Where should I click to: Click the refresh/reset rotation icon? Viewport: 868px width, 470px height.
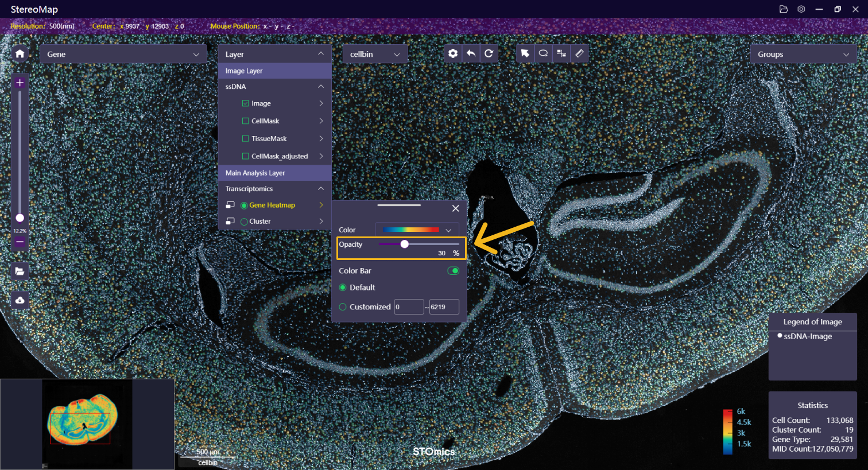(489, 53)
